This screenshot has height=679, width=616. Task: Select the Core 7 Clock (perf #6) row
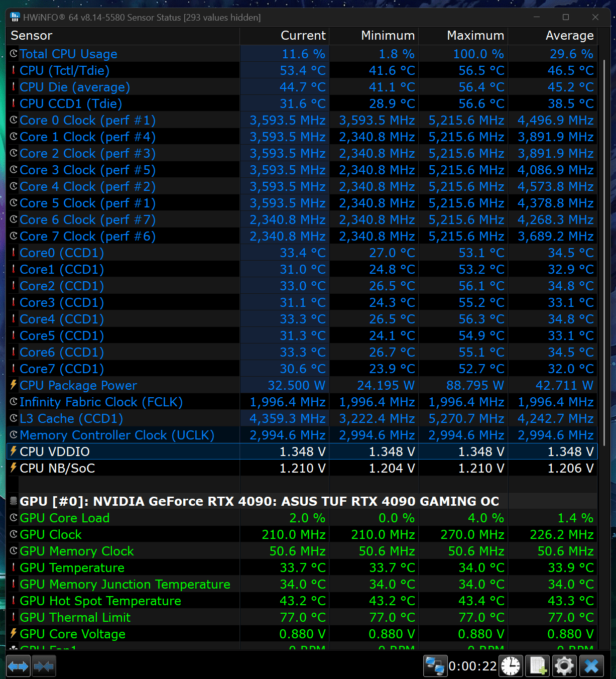(302, 236)
